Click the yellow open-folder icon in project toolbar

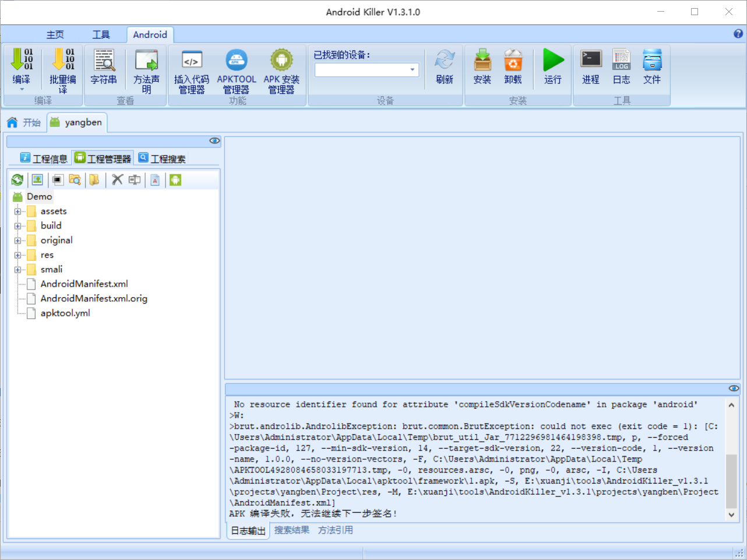94,179
